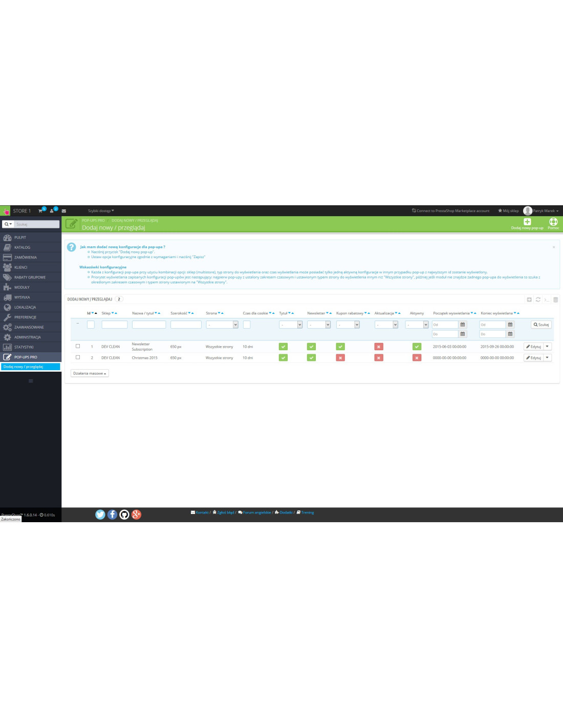
Task: Toggle Aktualizacja for Newsletter Subscription row
Action: click(x=379, y=347)
